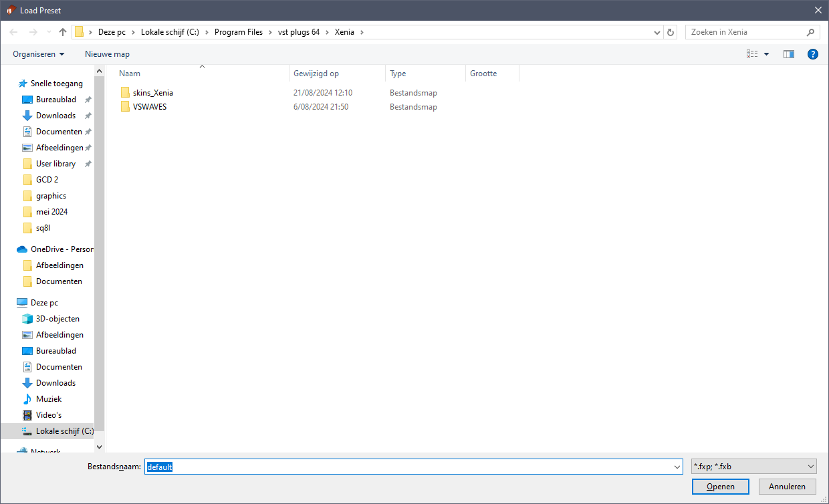829x504 pixels.
Task: Click the navigation pane scrollbar down arrow
Action: (100, 447)
